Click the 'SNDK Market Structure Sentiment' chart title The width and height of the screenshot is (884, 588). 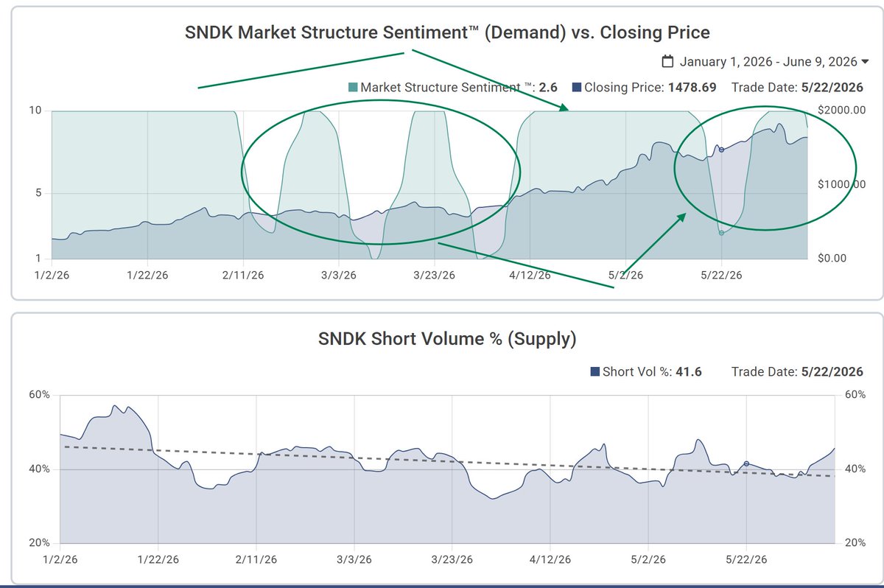click(x=448, y=32)
